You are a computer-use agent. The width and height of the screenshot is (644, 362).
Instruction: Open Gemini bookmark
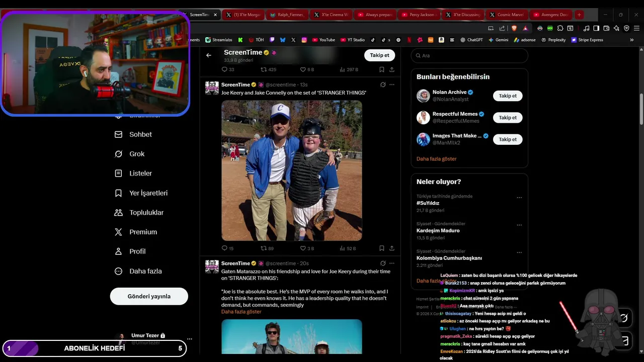(498, 40)
